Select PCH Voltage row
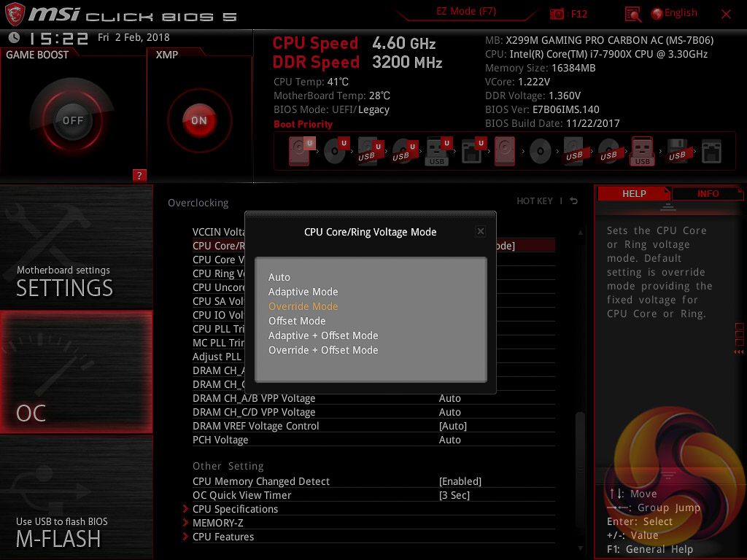This screenshot has width=747, height=560. (x=373, y=440)
